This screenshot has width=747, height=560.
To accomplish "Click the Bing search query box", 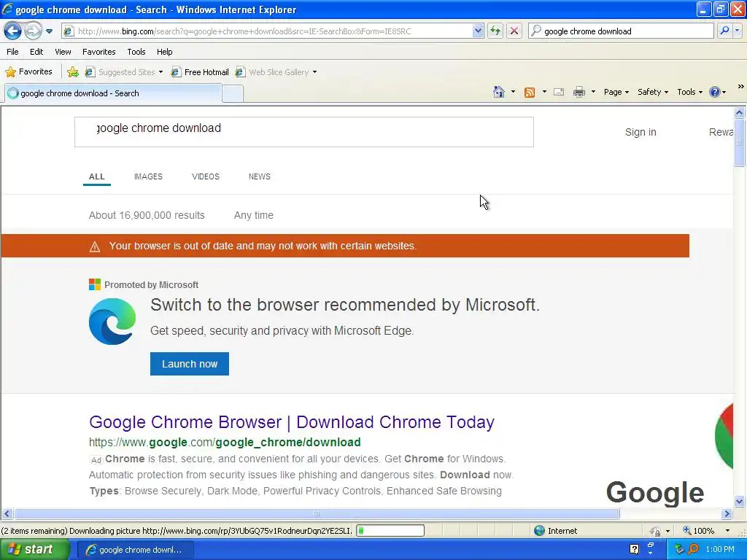I will tap(304, 132).
